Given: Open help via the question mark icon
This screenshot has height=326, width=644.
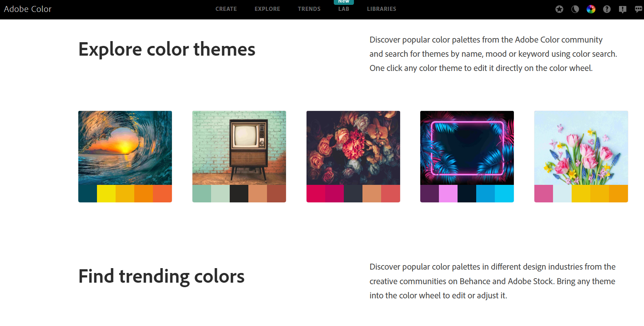Looking at the screenshot, I should (x=607, y=9).
